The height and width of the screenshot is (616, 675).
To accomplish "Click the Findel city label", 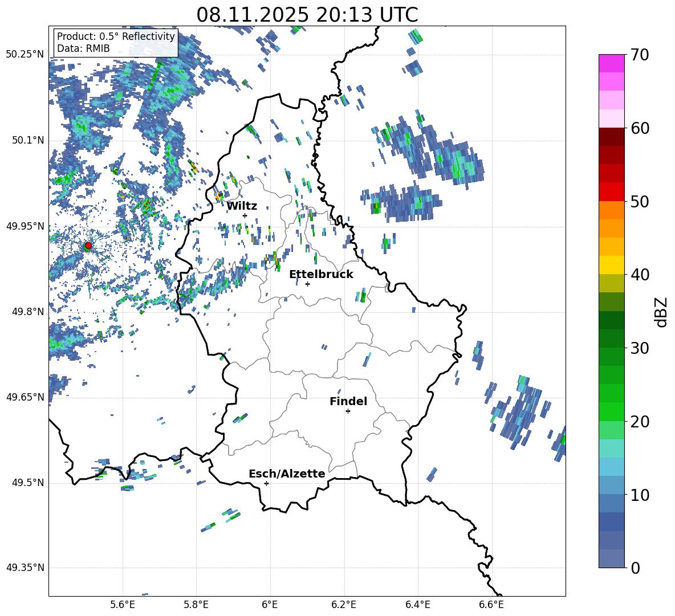I will pyautogui.click(x=348, y=401).
